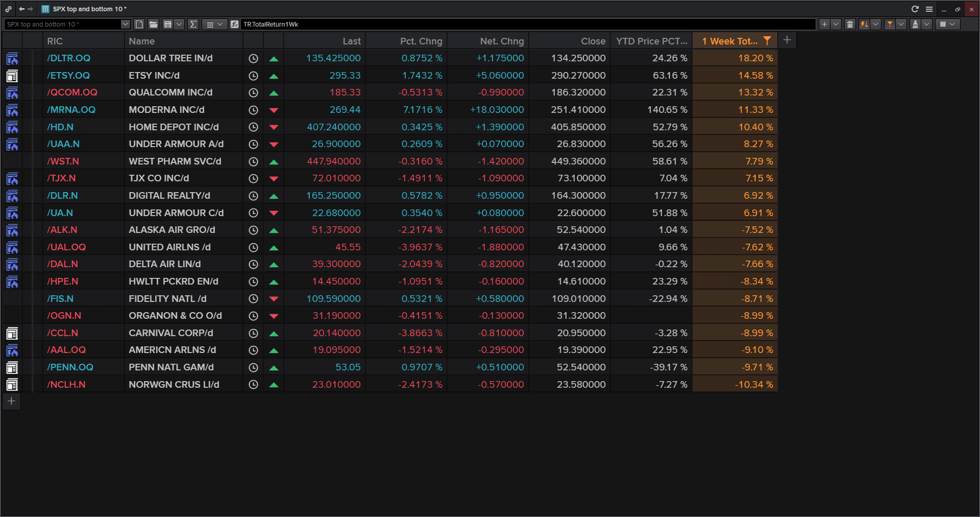
Task: Click the orange filter funnel toolbar icon
Action: pos(890,24)
